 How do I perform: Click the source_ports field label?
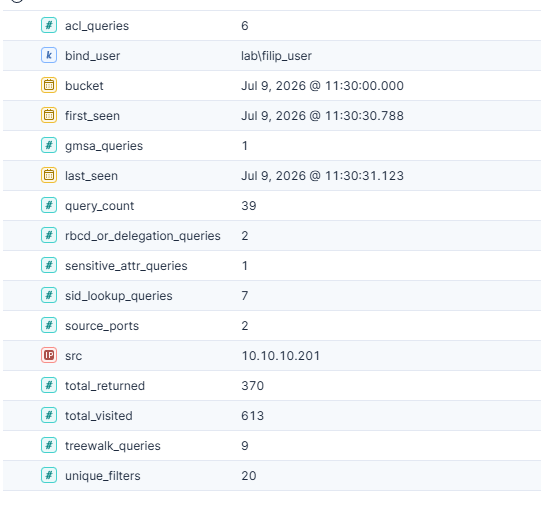click(x=102, y=326)
